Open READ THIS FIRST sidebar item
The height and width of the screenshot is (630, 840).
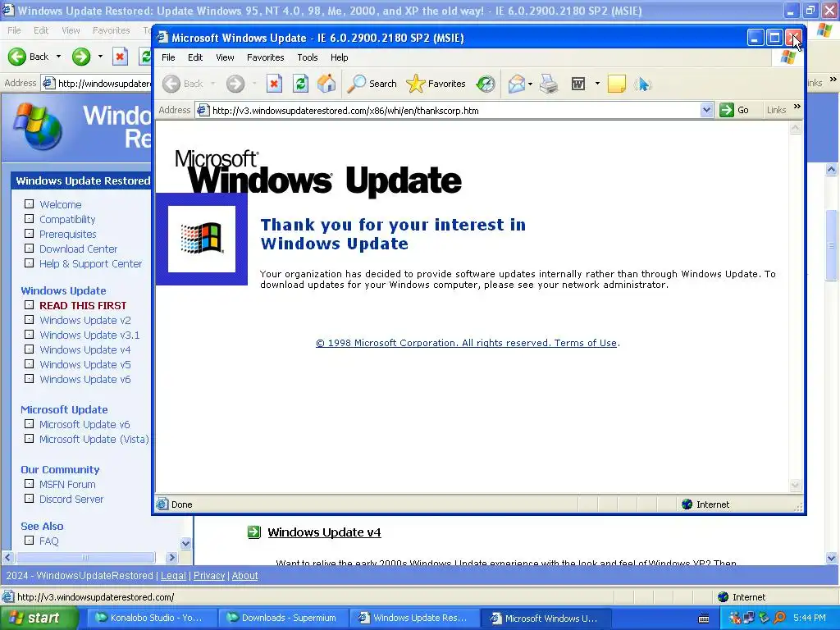point(83,305)
